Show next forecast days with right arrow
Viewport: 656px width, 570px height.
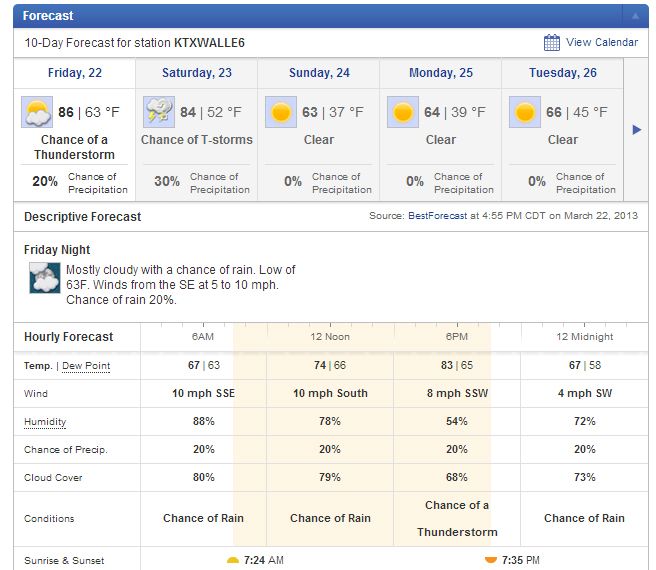click(636, 129)
